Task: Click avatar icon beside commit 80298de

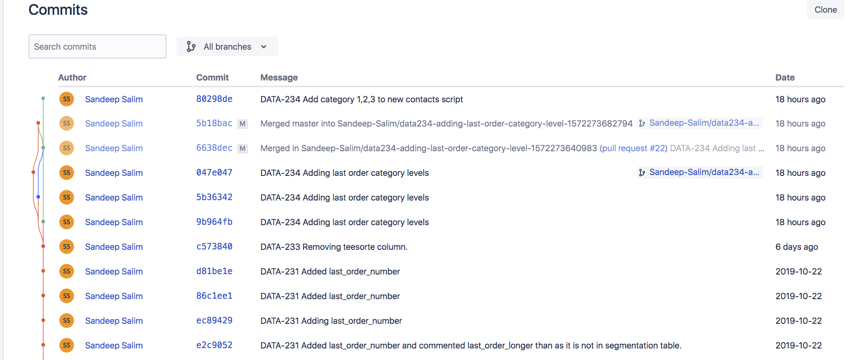Action: [67, 99]
